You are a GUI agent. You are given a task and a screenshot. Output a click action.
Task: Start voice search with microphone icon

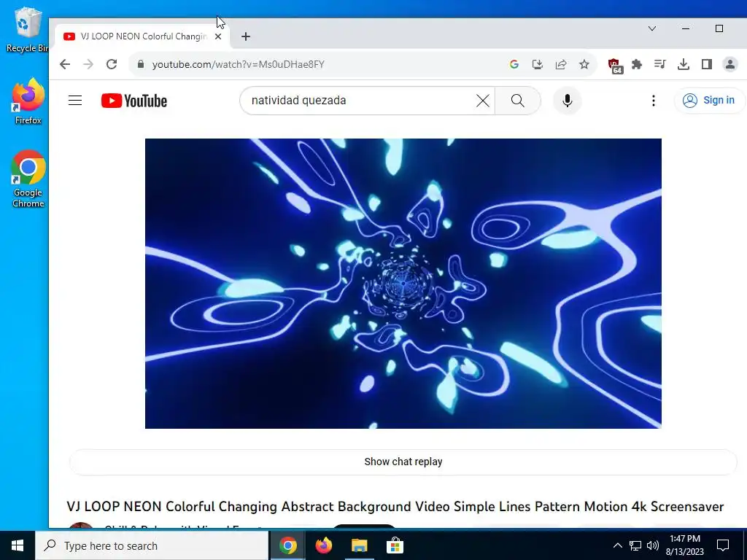tap(567, 101)
